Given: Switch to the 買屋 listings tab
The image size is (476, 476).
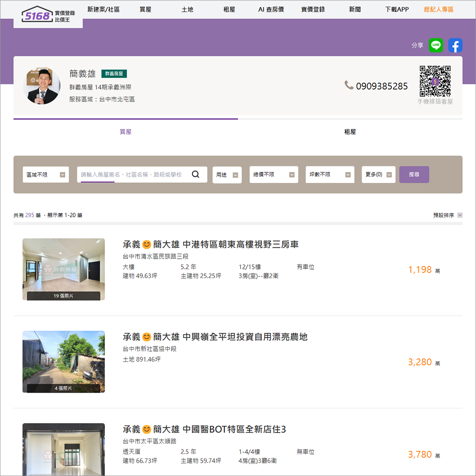Looking at the screenshot, I should (125, 132).
